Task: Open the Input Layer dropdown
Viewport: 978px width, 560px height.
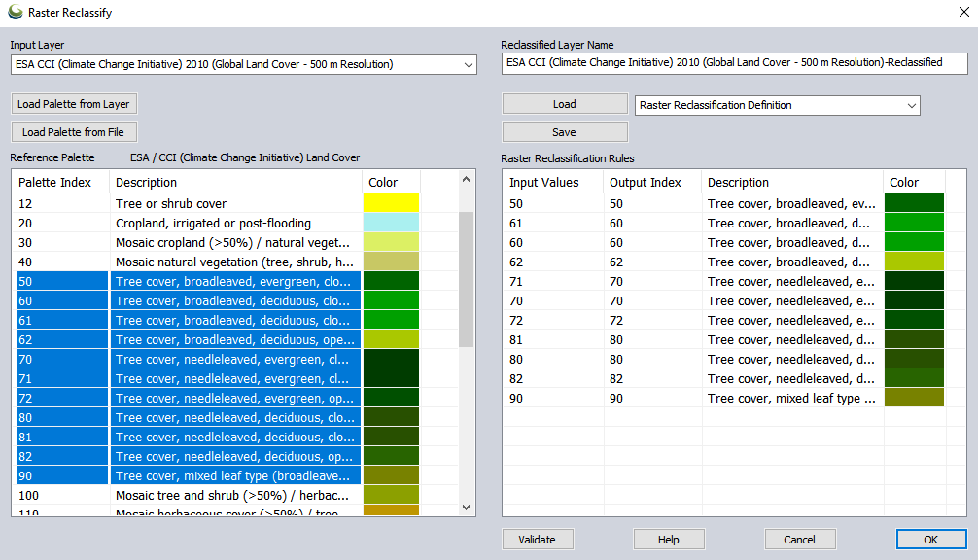Action: (468, 64)
